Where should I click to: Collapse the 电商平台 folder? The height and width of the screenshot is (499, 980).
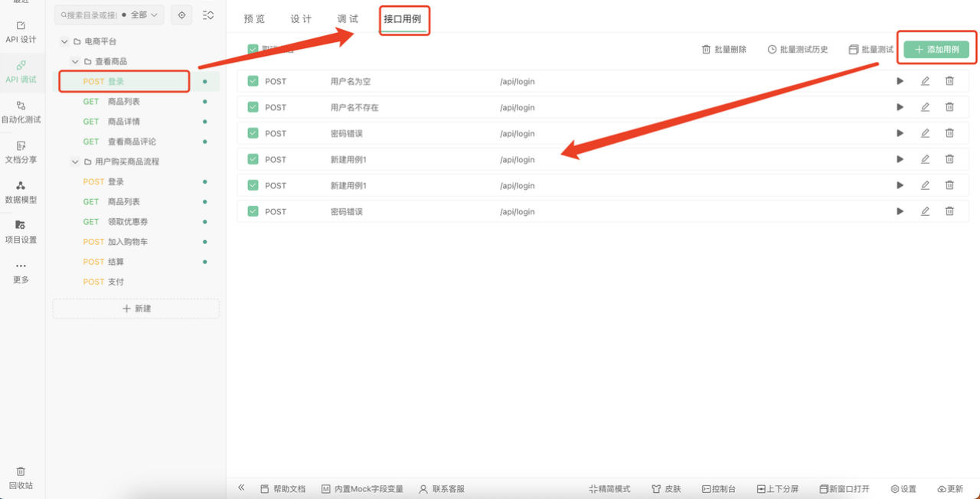point(64,41)
